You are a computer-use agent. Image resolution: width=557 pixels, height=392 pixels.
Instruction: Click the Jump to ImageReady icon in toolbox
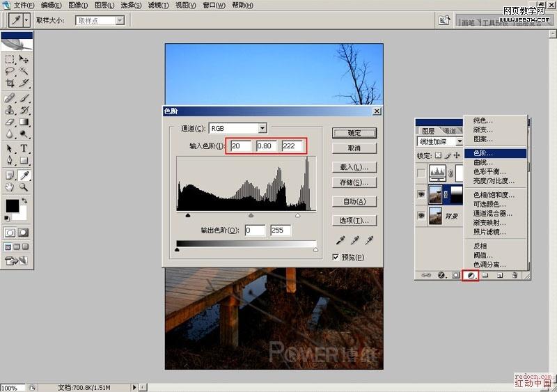click(16, 261)
